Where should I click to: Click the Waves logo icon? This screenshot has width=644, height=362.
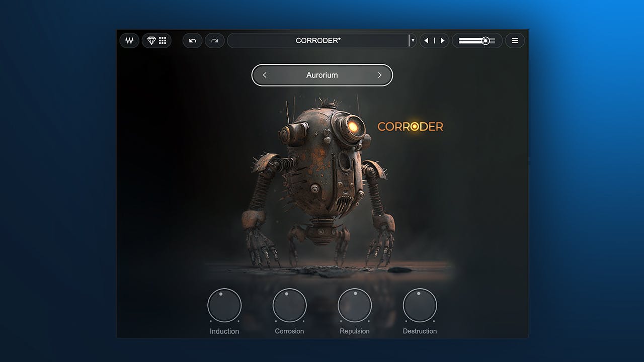coord(129,41)
